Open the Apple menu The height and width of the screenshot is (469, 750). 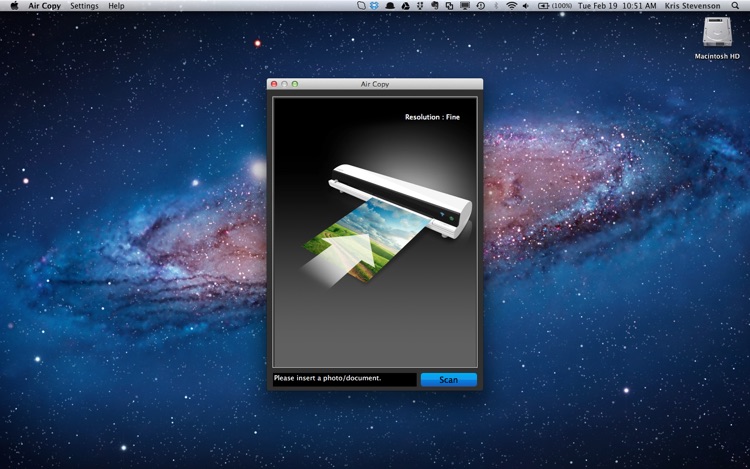(x=14, y=6)
